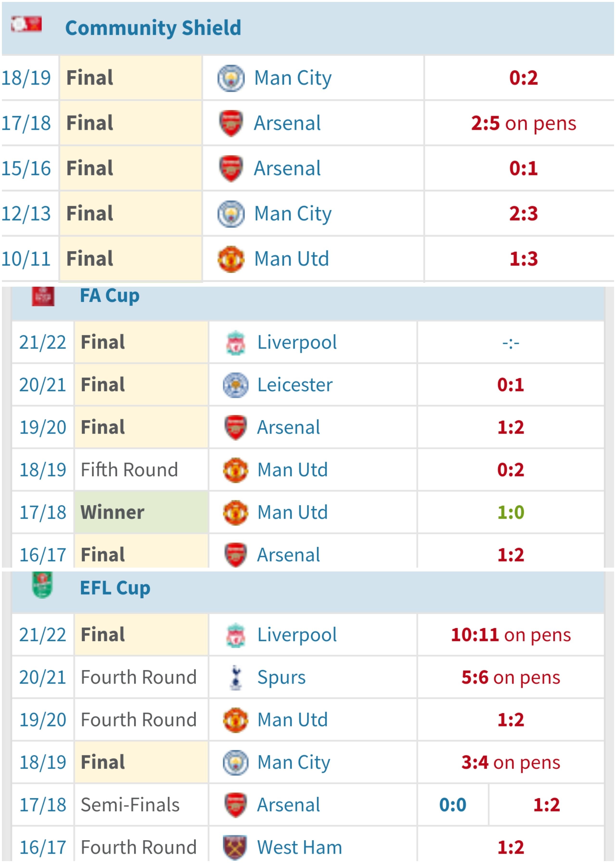Click West Ham crest in EFL Cup 16/17 row

coord(235,847)
